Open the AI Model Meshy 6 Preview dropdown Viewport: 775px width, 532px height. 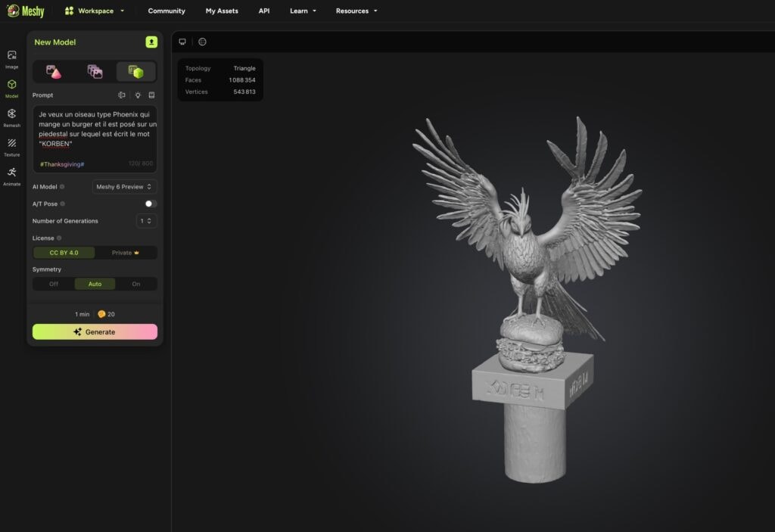tap(124, 187)
